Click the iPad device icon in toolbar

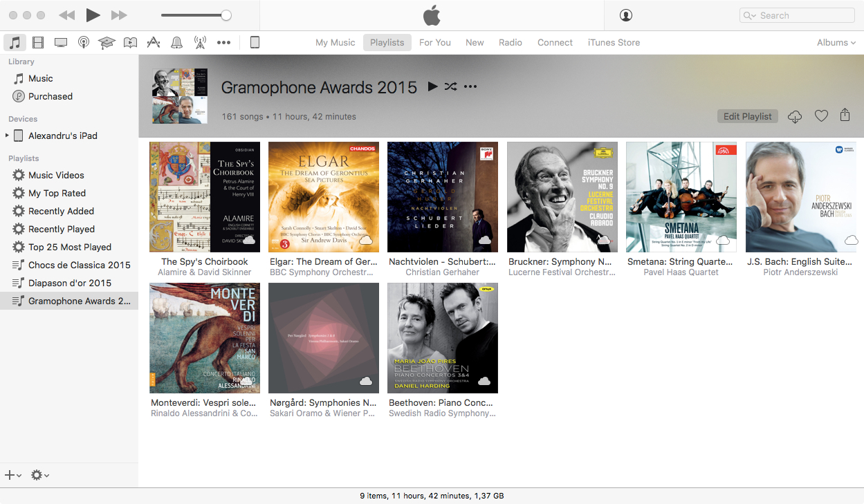pyautogui.click(x=255, y=43)
